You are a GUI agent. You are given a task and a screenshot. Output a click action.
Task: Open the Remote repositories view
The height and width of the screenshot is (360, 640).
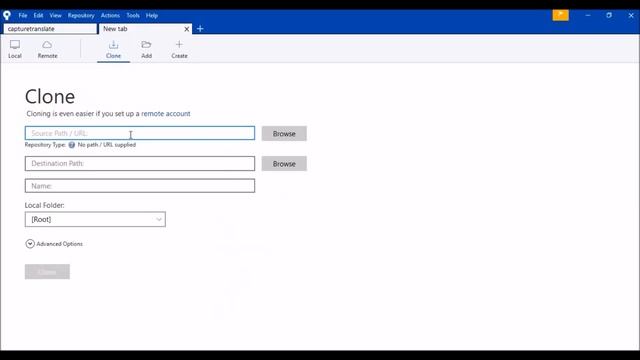(x=47, y=49)
